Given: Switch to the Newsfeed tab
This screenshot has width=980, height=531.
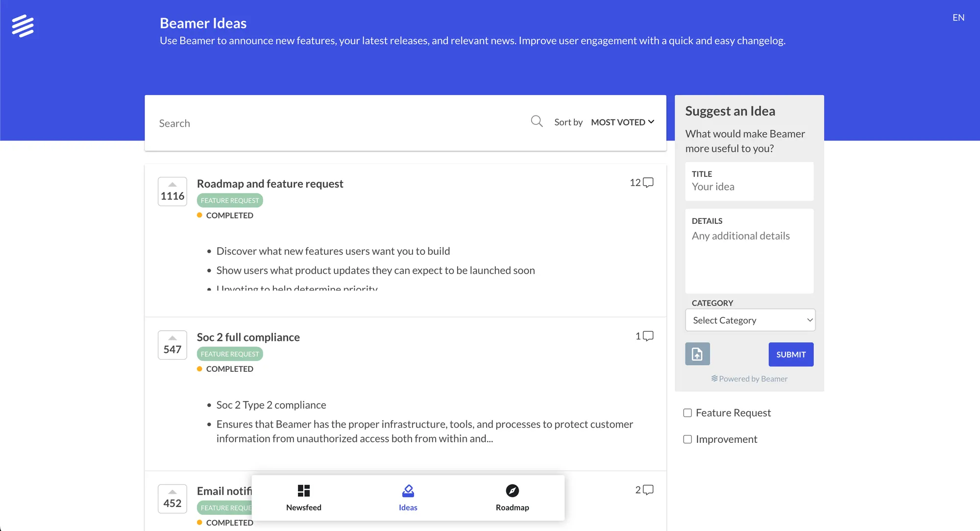Looking at the screenshot, I should (304, 498).
